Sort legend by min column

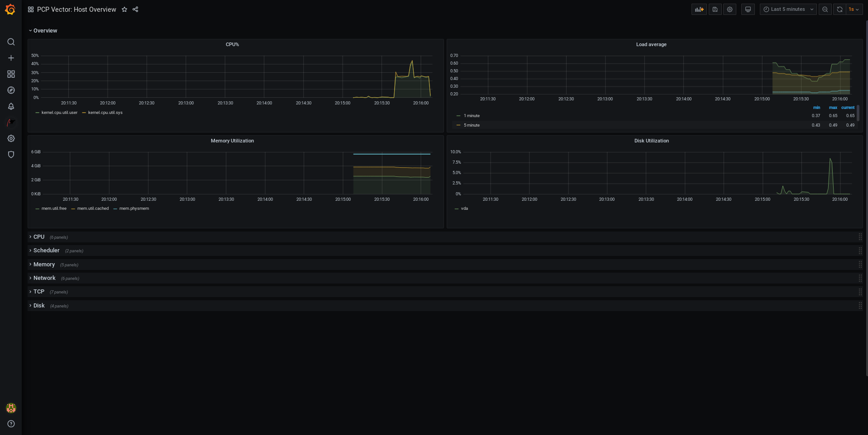[x=816, y=108]
